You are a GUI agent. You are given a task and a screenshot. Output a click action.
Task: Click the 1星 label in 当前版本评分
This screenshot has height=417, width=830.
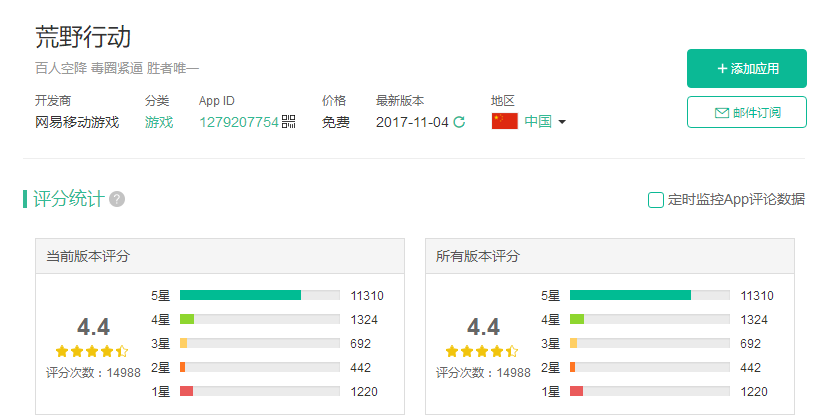click(x=160, y=392)
